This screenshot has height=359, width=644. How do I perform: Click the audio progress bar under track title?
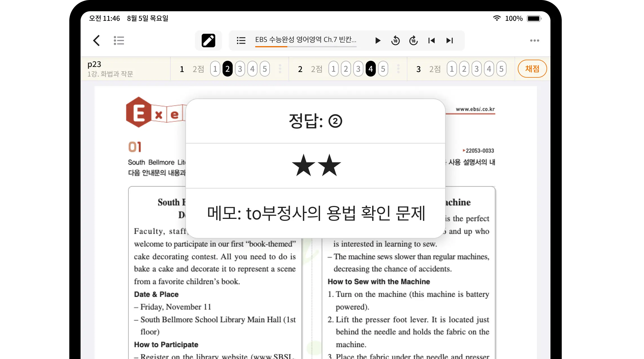tap(306, 46)
